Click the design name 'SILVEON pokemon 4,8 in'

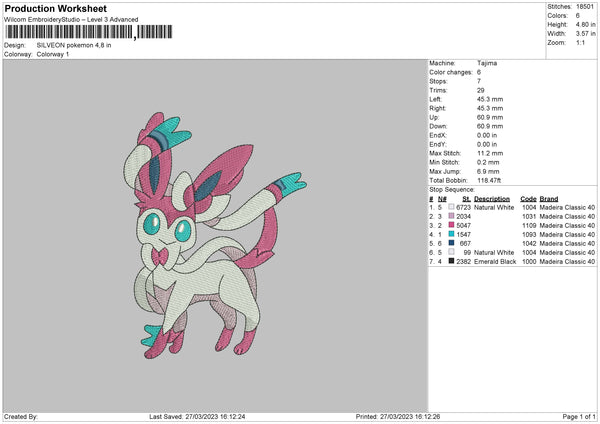click(74, 45)
